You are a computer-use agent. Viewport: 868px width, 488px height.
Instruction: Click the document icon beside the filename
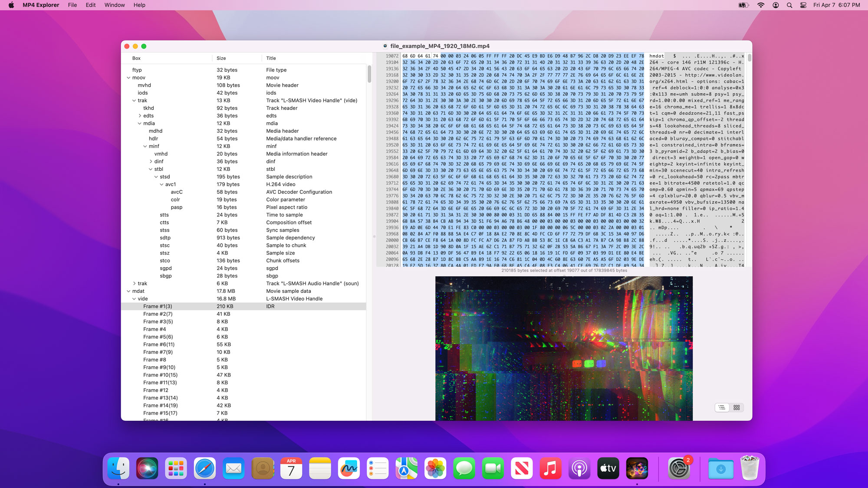click(385, 46)
